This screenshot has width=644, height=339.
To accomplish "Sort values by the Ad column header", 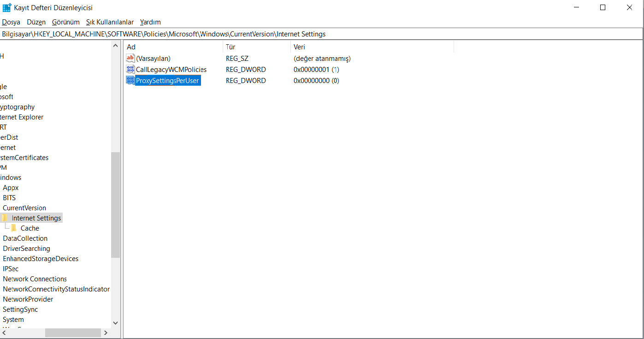I will tap(173, 47).
